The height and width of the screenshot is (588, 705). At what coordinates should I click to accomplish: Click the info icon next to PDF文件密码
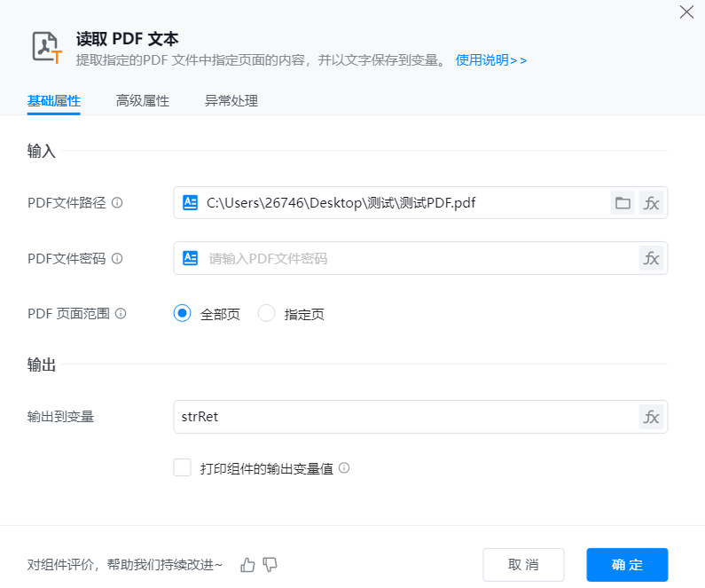pyautogui.click(x=117, y=259)
